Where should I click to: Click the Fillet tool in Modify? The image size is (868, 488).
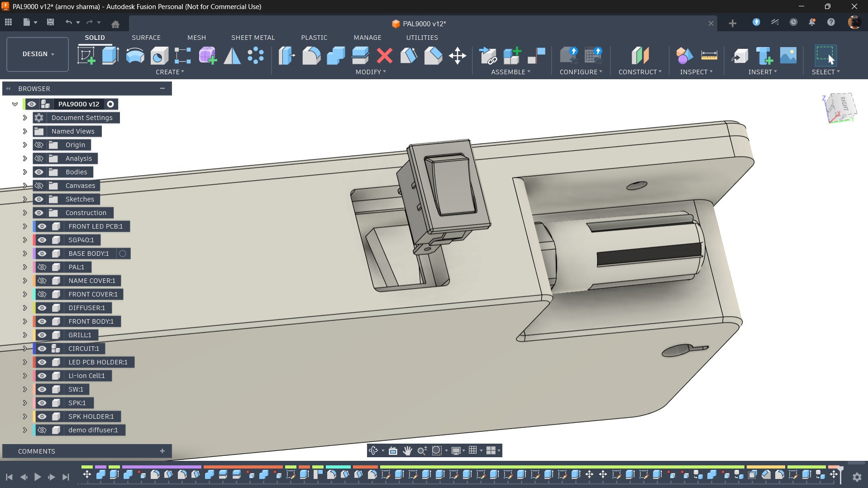311,56
